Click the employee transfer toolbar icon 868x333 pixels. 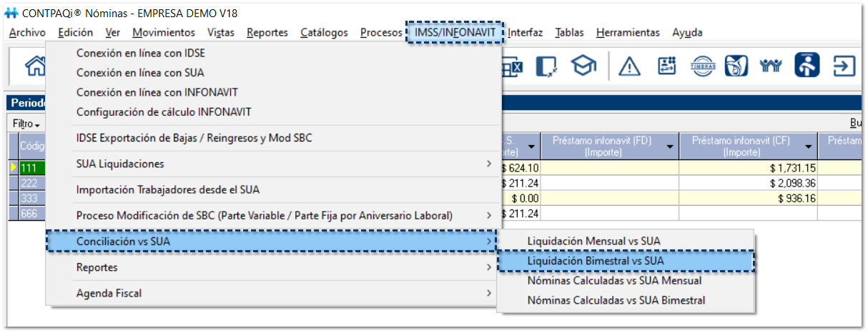click(x=667, y=66)
